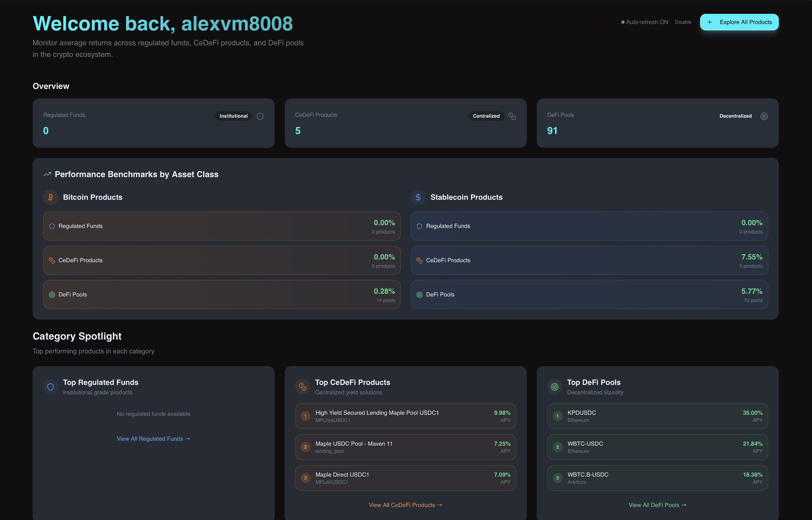
Task: Click the Centralized badge
Action: point(486,116)
